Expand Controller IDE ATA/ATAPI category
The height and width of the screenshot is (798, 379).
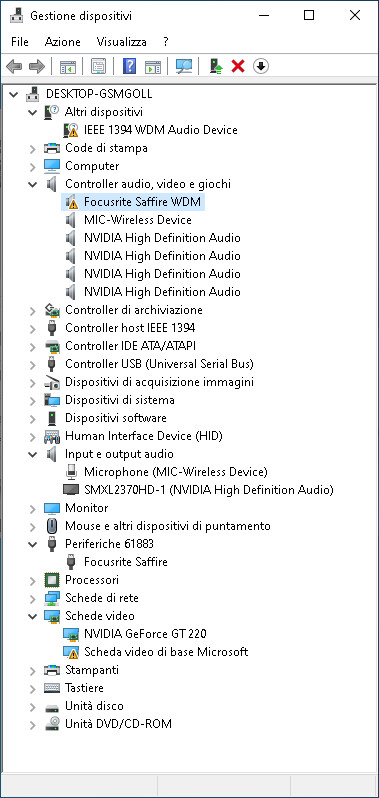coord(33,347)
